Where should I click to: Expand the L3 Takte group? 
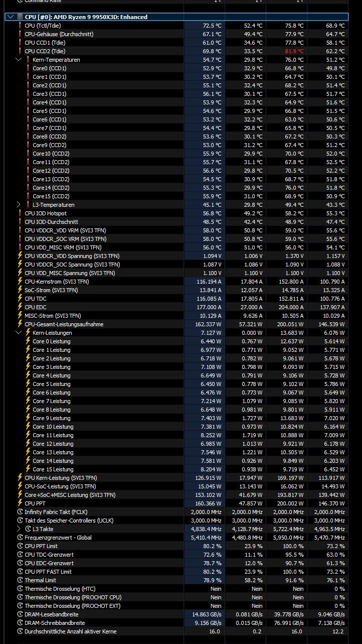(x=19, y=529)
